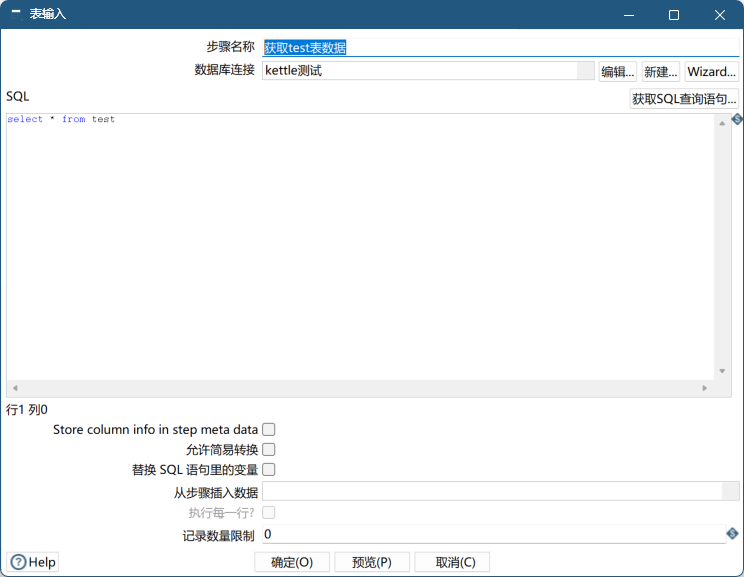Image resolution: width=744 pixels, height=577 pixels.
Task: Enable Store column info in step meta data
Action: tap(268, 430)
